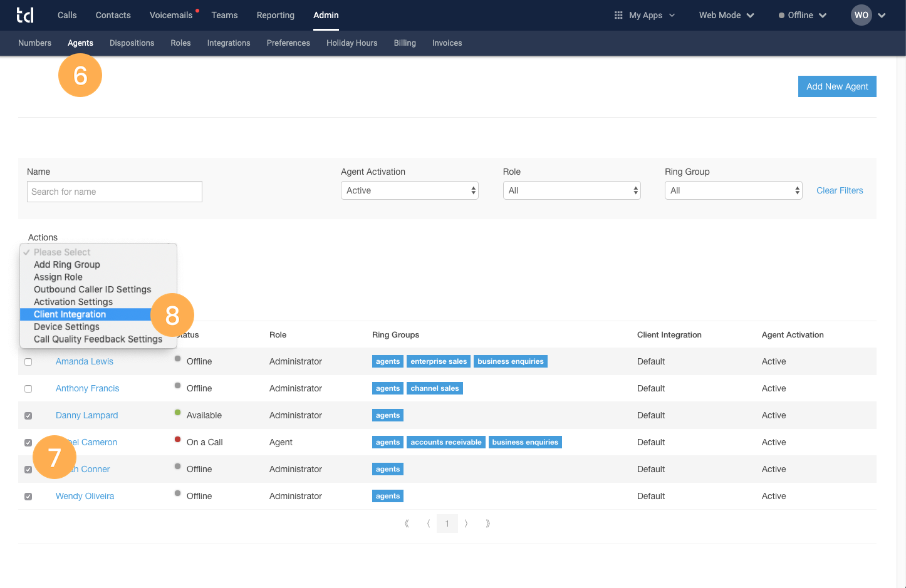Click the Offline status indicator dot

[x=781, y=16]
